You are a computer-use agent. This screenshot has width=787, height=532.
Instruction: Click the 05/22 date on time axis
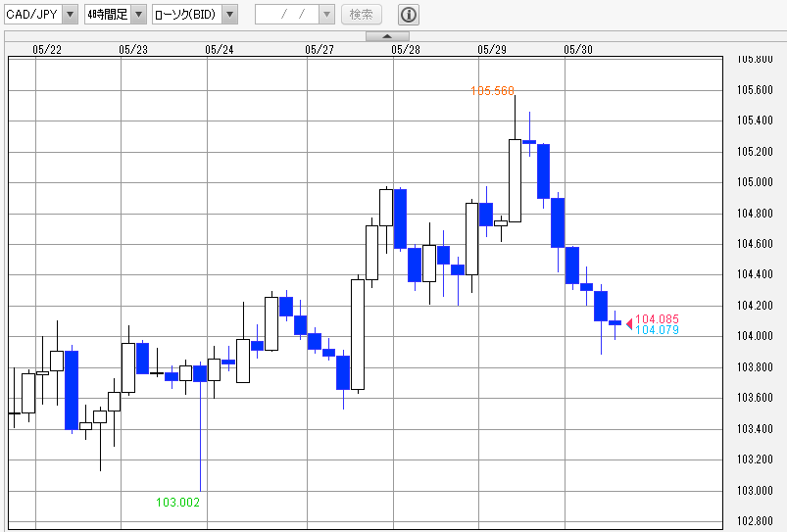pos(47,49)
